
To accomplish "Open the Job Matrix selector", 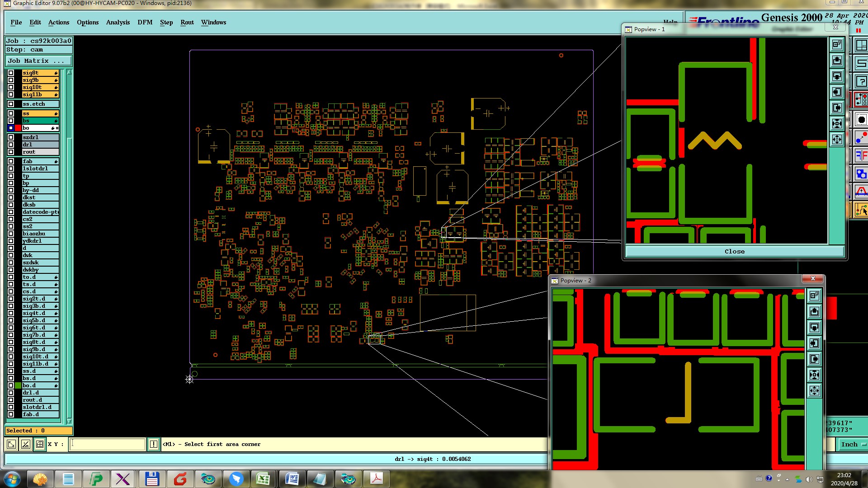I will 38,61.
